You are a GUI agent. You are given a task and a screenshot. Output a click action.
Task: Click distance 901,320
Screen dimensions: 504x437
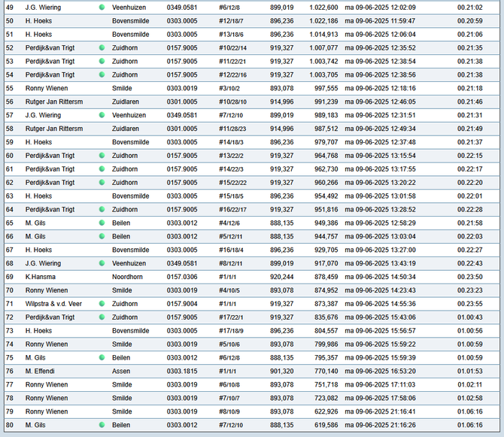click(x=281, y=371)
